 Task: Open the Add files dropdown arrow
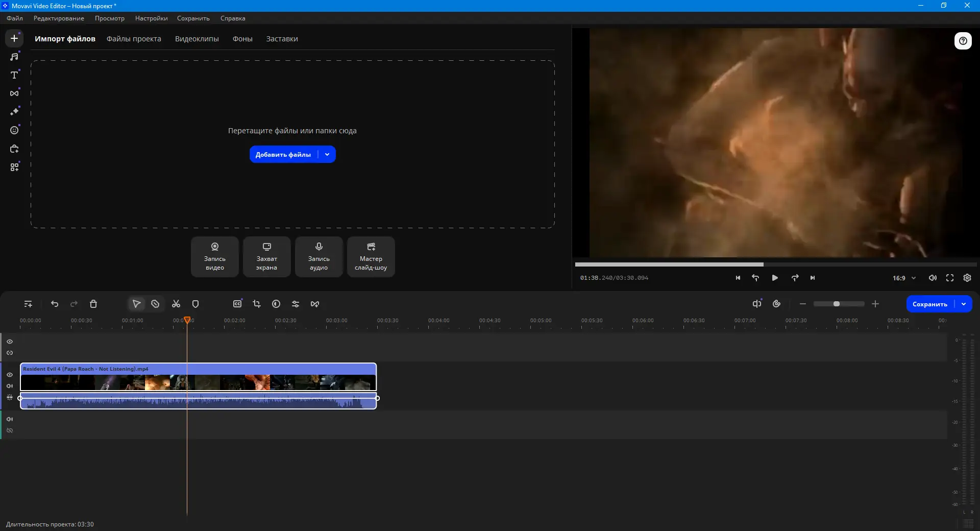tap(327, 155)
